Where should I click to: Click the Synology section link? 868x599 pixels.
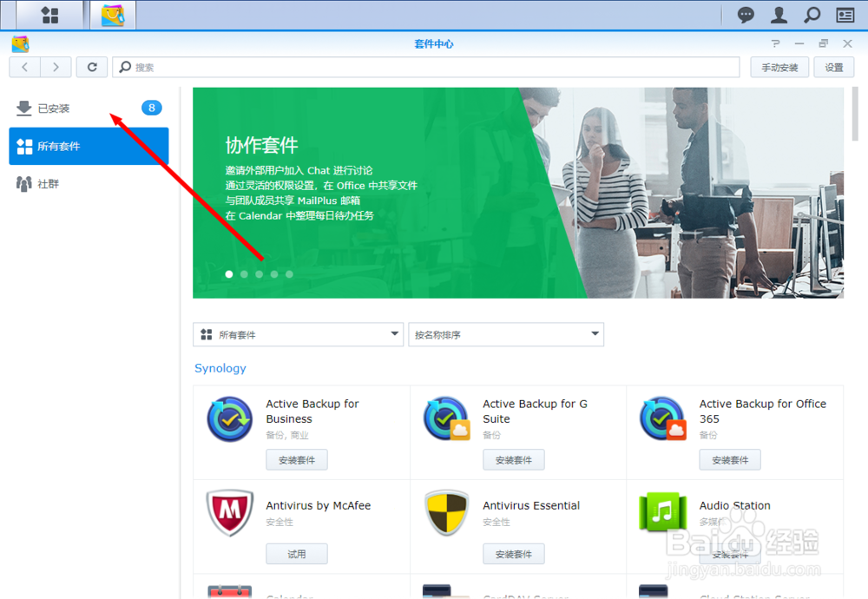click(x=220, y=368)
